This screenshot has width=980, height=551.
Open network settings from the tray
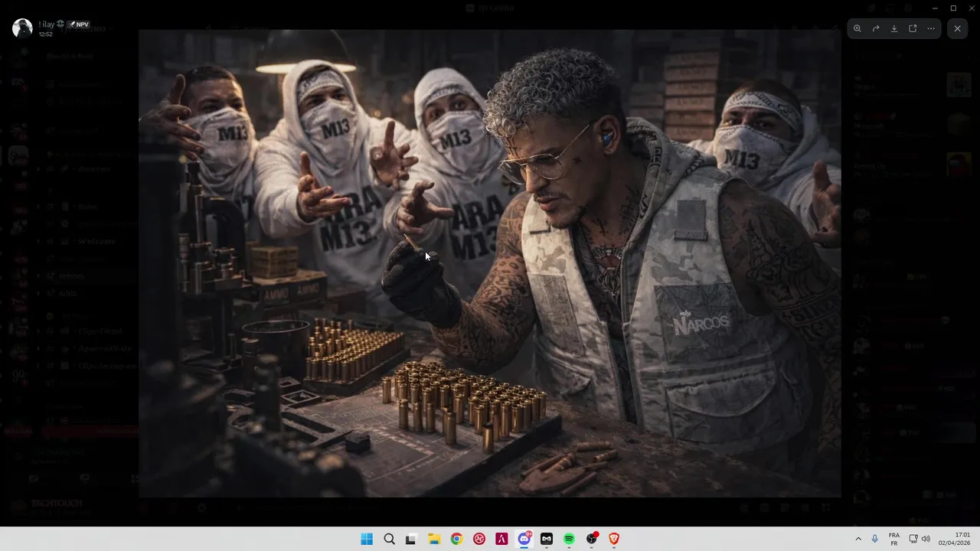point(913,539)
